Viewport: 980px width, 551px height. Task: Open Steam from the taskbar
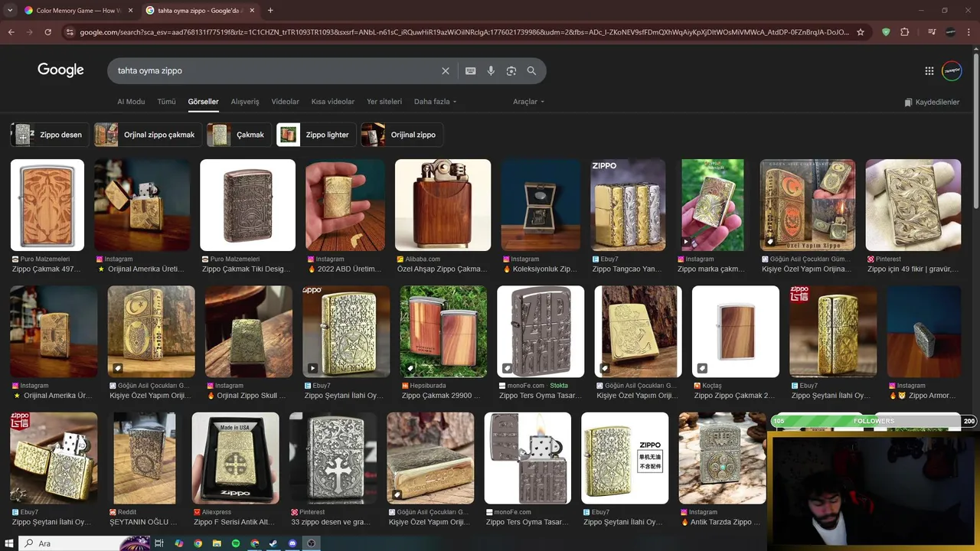click(273, 543)
